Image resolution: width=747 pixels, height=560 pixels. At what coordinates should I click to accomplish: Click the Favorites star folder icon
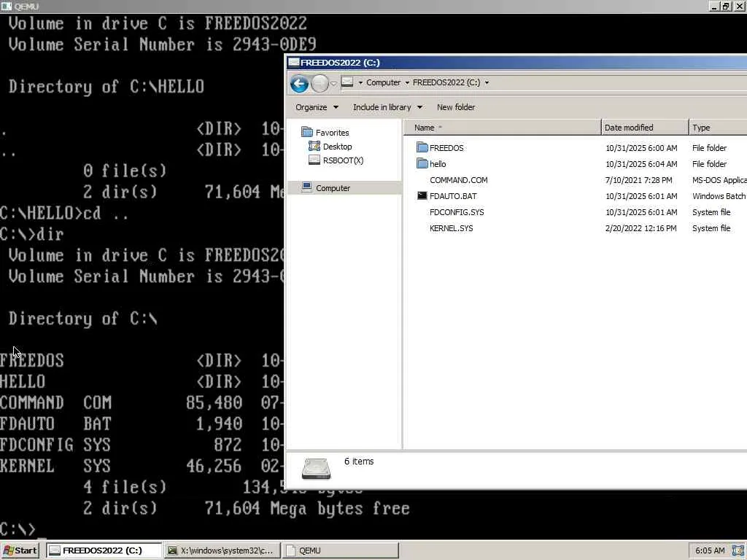tap(307, 132)
